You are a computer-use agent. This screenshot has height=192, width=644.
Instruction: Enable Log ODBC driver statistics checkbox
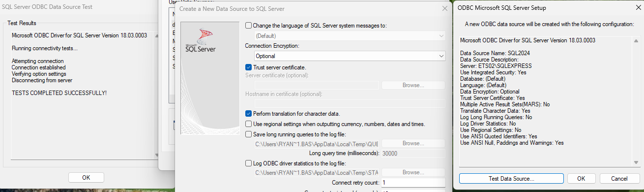click(248, 163)
